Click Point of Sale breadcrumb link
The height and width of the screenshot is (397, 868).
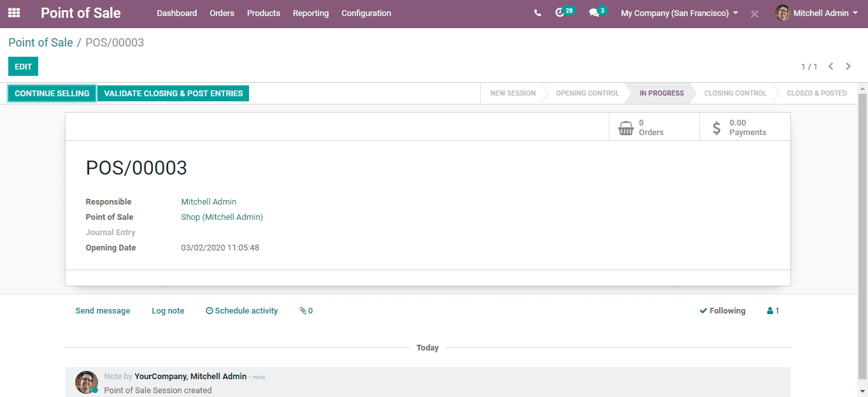click(x=41, y=43)
